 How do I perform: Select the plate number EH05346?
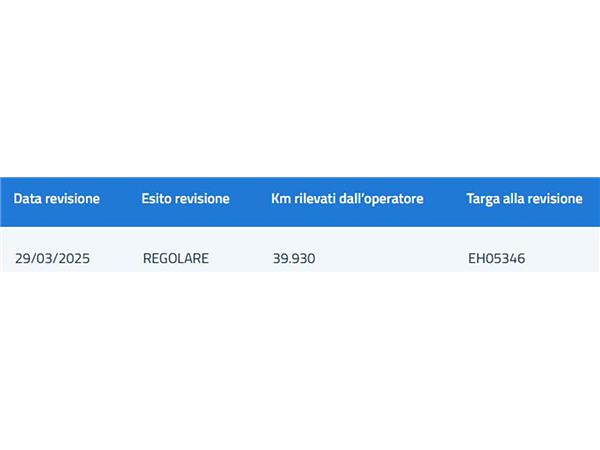click(x=496, y=258)
